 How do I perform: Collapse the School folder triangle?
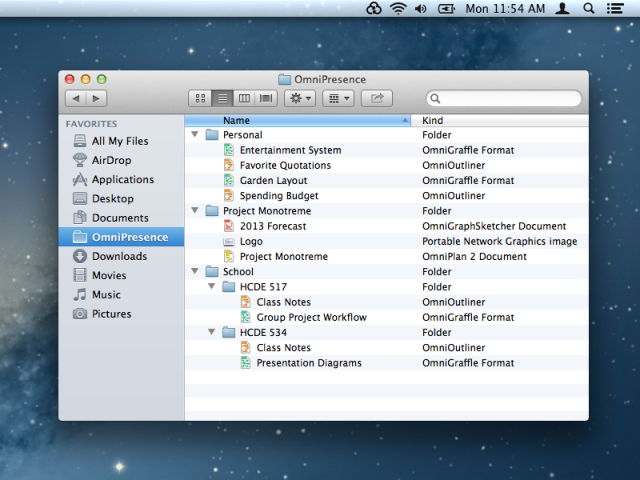click(x=195, y=271)
